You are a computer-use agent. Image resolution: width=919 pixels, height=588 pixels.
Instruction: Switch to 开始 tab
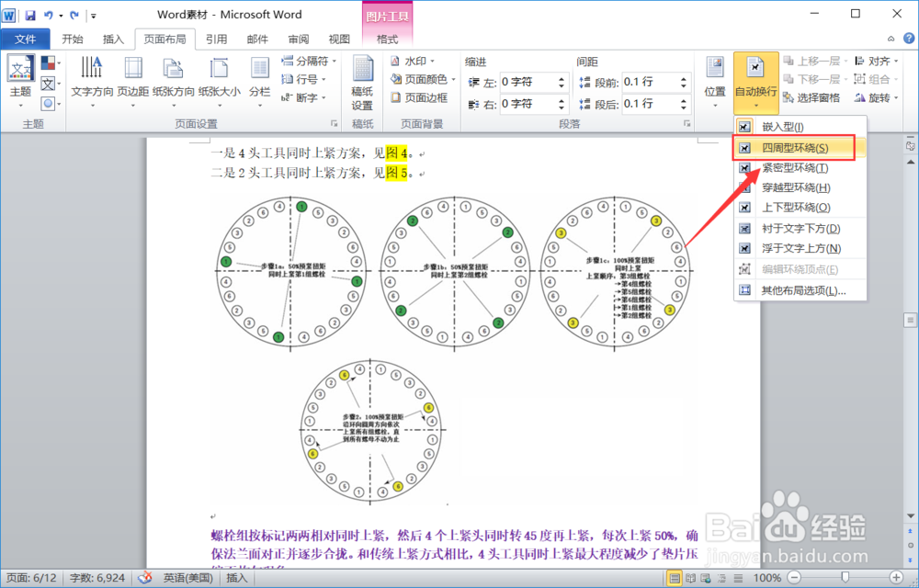click(73, 39)
